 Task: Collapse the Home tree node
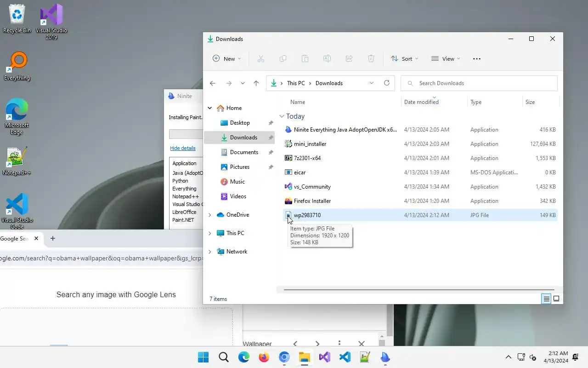[x=210, y=108]
